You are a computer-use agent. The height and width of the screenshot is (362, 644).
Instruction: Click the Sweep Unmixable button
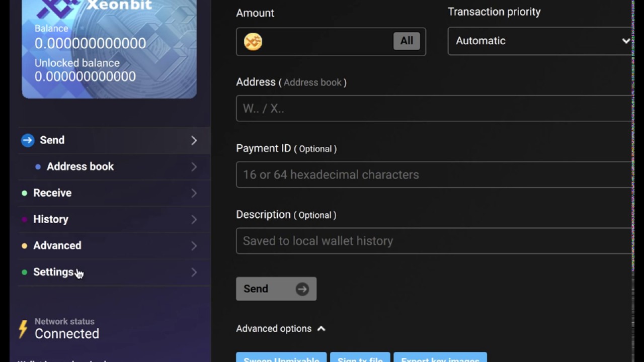(281, 357)
